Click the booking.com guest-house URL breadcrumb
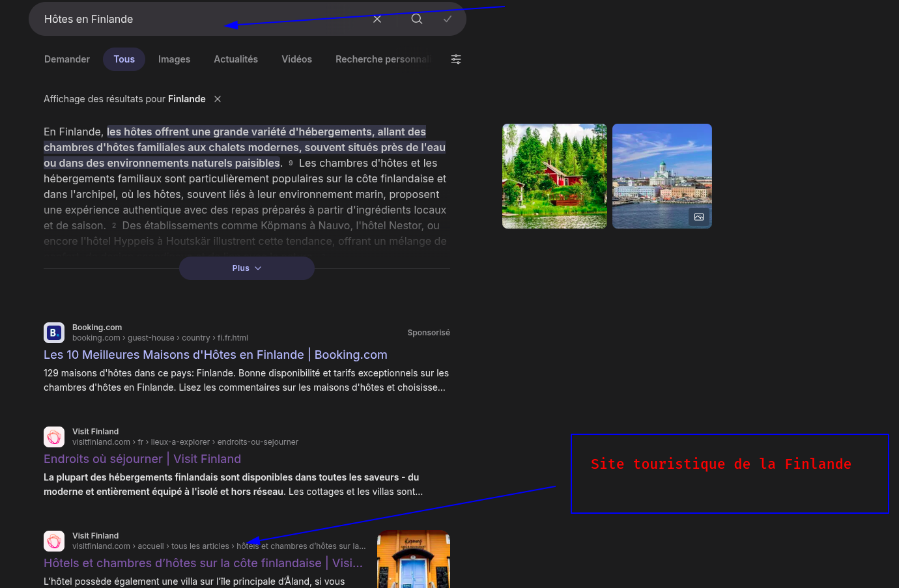Screen dimensions: 899x588 [160, 338]
